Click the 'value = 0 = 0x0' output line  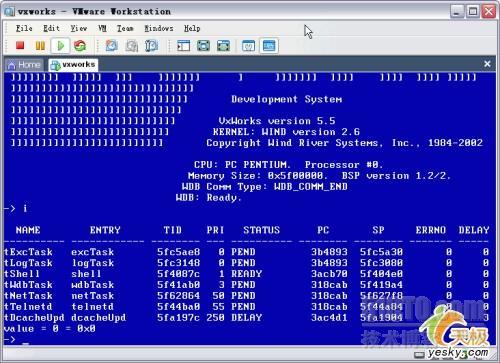(x=50, y=329)
